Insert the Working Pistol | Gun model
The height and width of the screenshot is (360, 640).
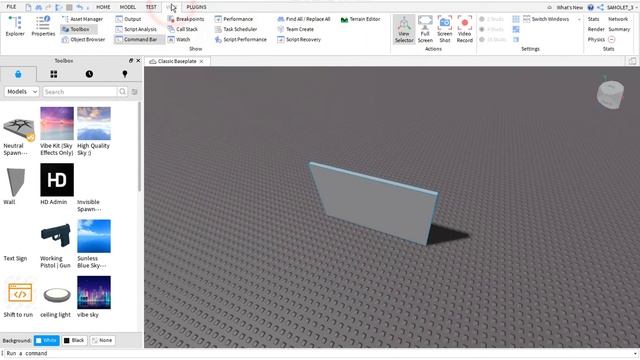tap(56, 244)
